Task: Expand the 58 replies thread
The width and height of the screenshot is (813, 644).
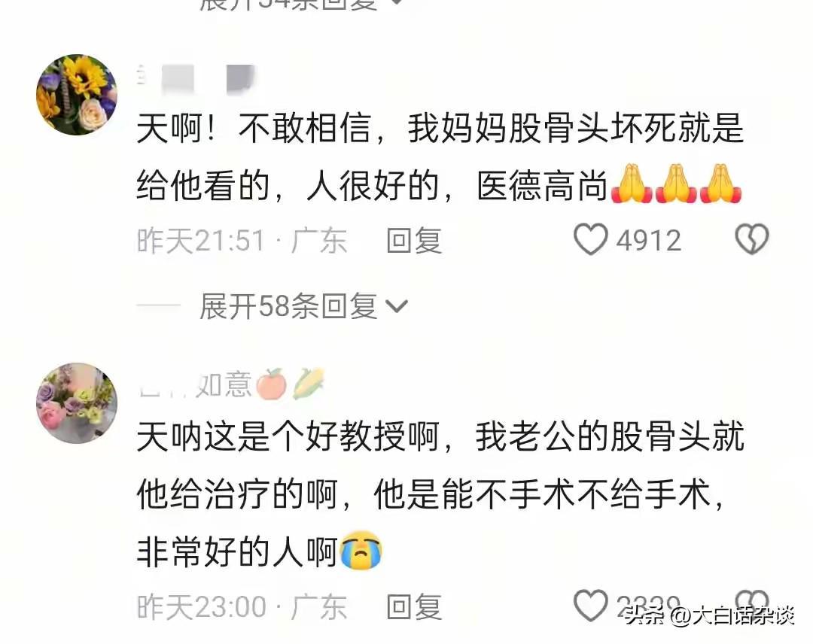Action: pos(304,306)
